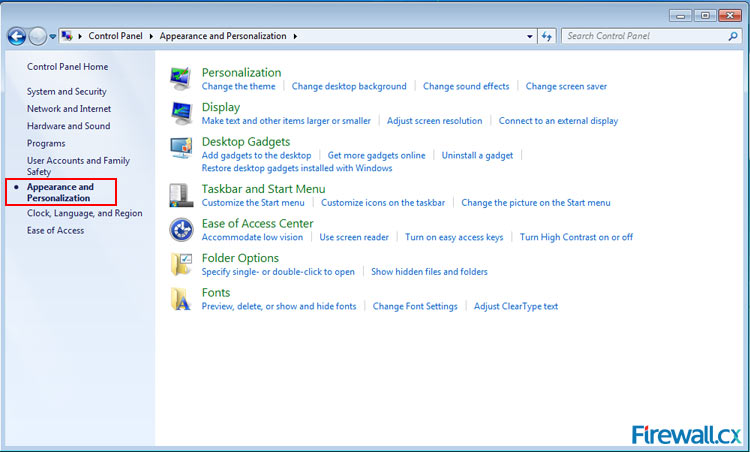The image size is (750, 452).
Task: Open the recent pages dropdown arrow
Action: 53,36
